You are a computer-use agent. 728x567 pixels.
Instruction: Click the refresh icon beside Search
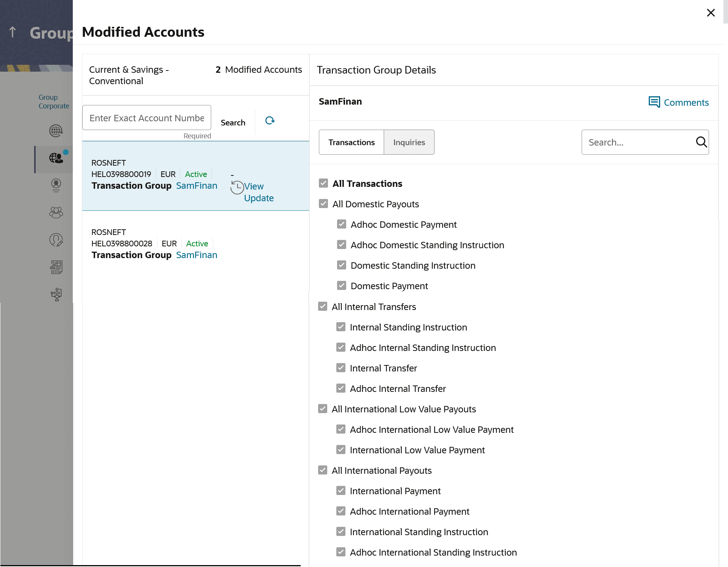tap(270, 121)
